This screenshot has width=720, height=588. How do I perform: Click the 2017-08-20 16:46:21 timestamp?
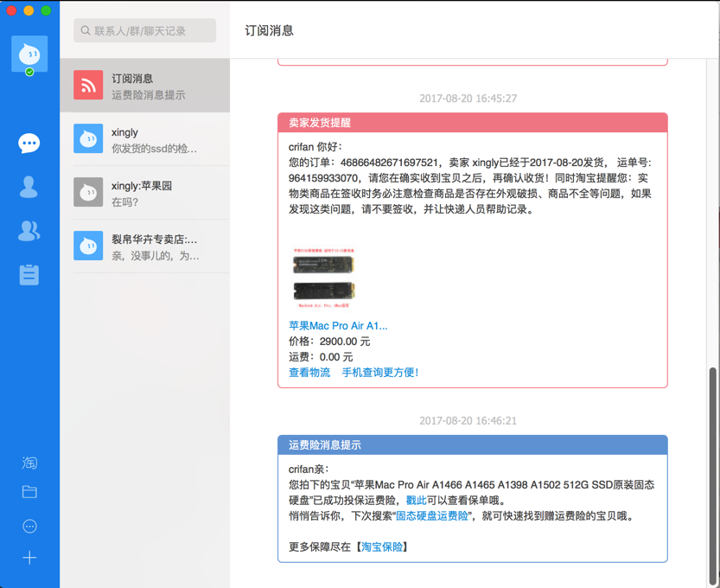pos(468,421)
